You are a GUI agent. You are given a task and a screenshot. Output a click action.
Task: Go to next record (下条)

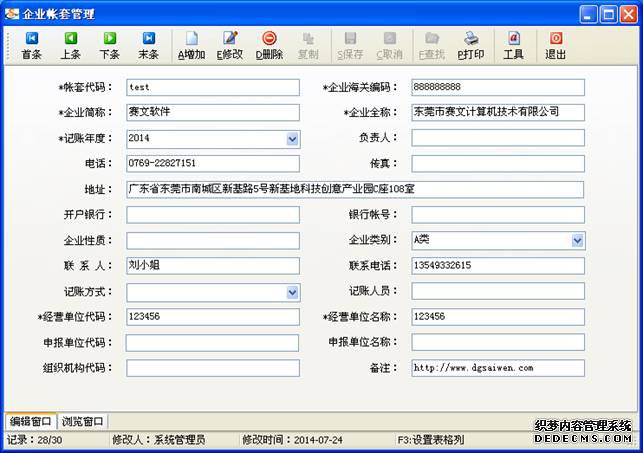point(110,45)
